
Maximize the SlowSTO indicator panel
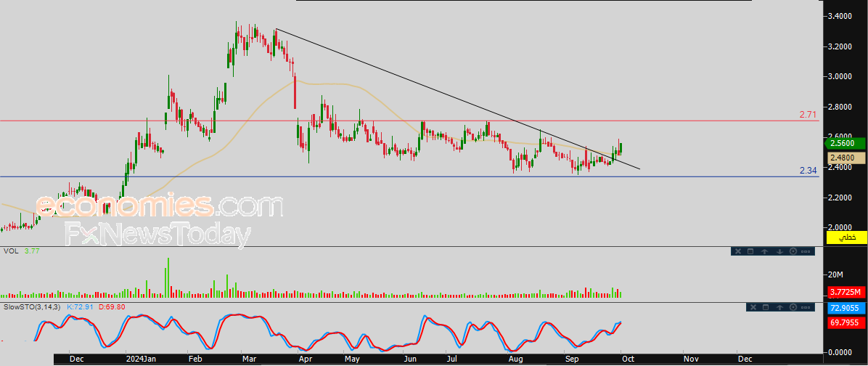(766, 307)
